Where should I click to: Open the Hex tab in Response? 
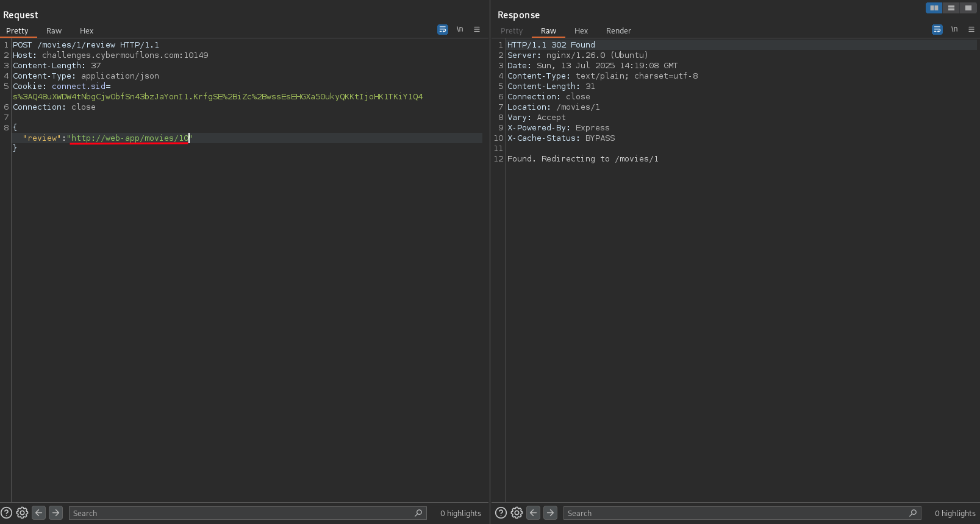pos(581,31)
